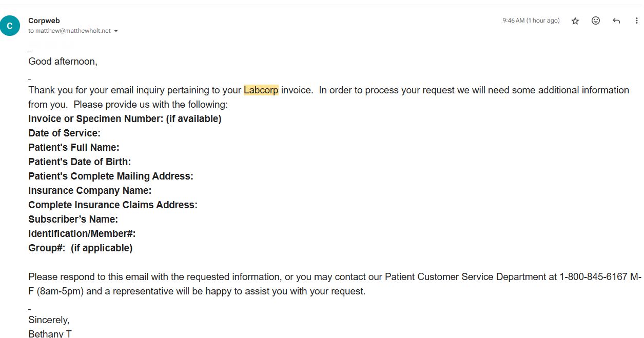Click the highlighted Labcorp word
This screenshot has height=338, width=644.
(x=261, y=90)
